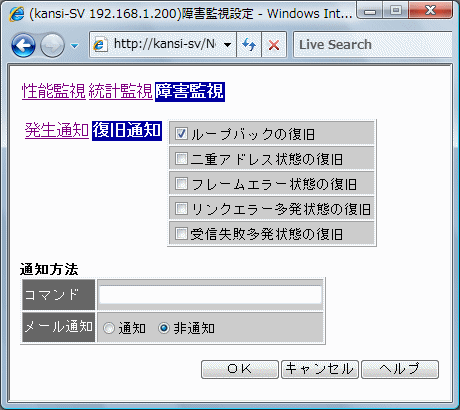Maximize the browser window
460x410 pixels.
[x=396, y=11]
